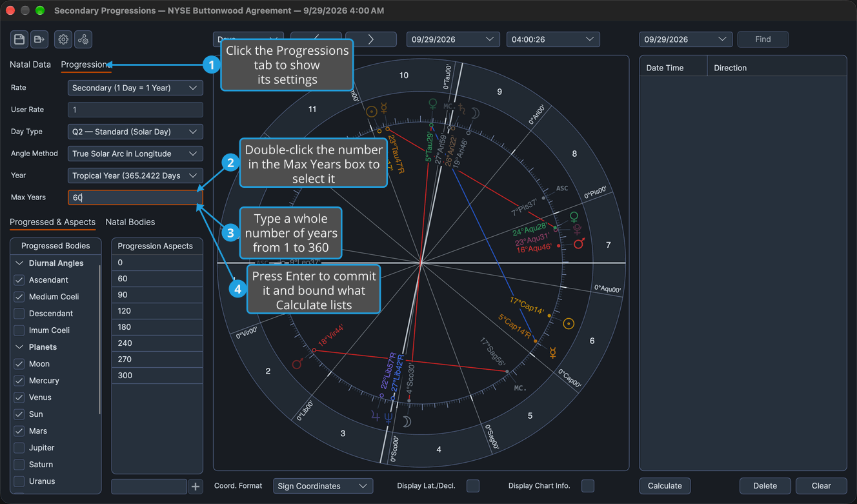
Task: Uncheck the Sun checkbox
Action: (x=19, y=414)
